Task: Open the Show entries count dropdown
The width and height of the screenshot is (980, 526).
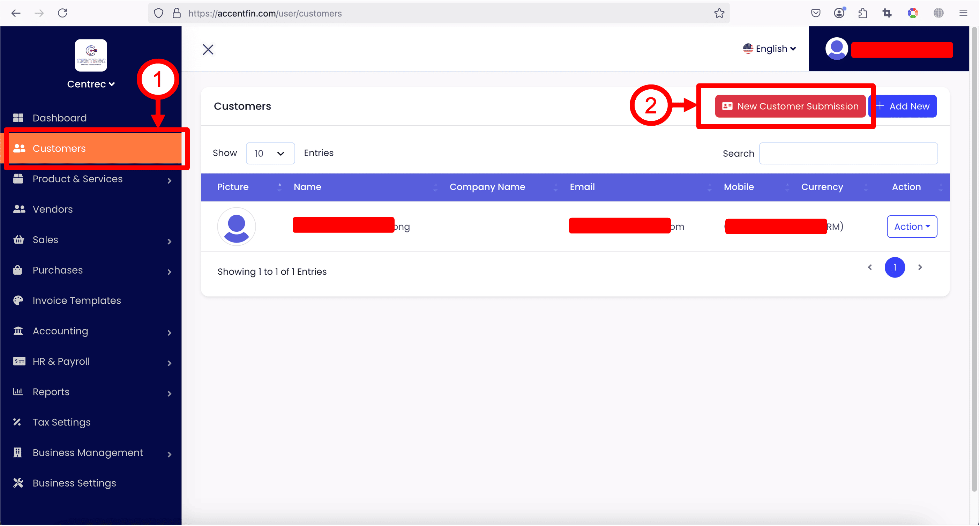Action: click(270, 153)
